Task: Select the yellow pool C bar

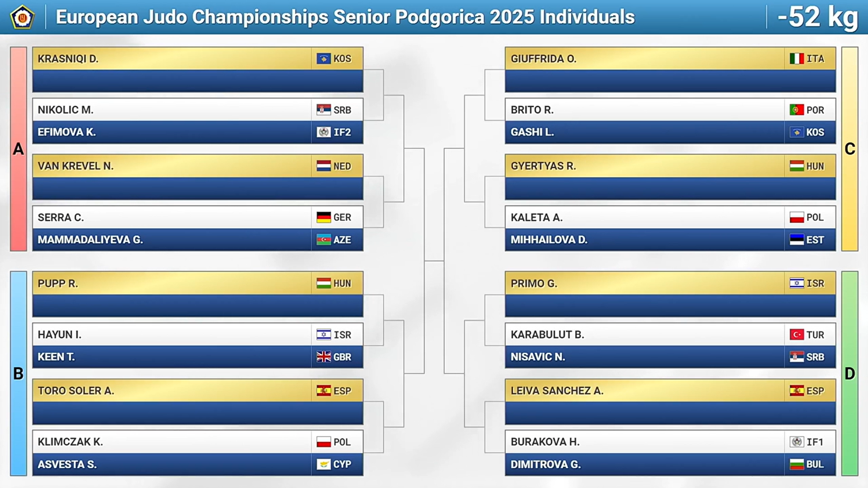Action: tap(849, 149)
